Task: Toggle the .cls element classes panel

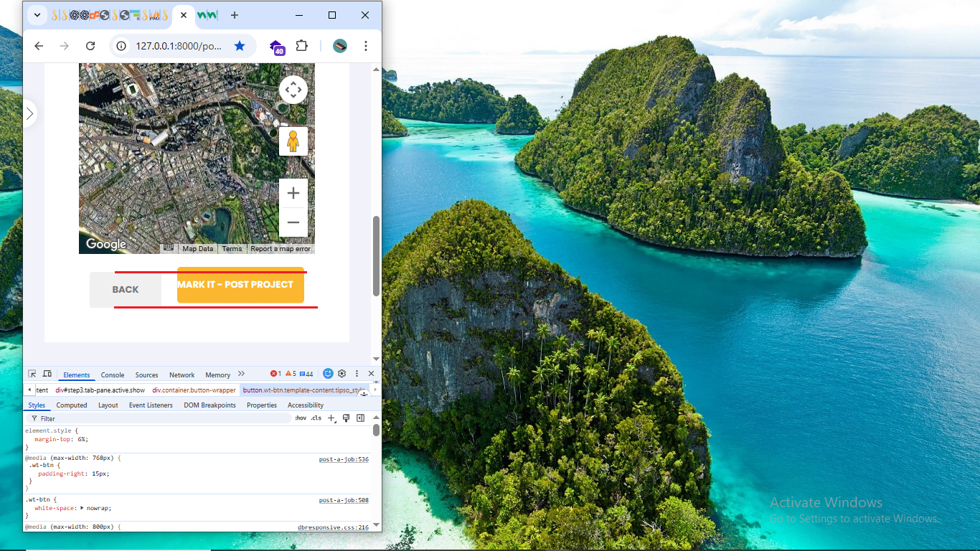Action: [316, 418]
